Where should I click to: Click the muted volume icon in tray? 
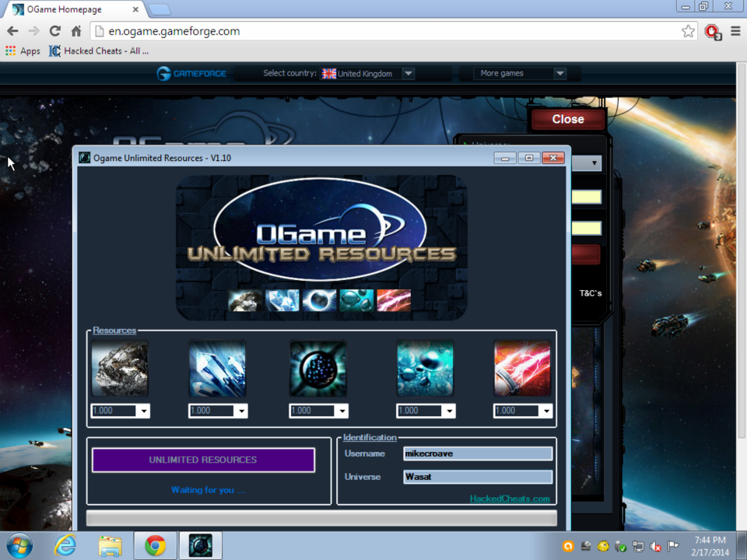[x=655, y=546]
